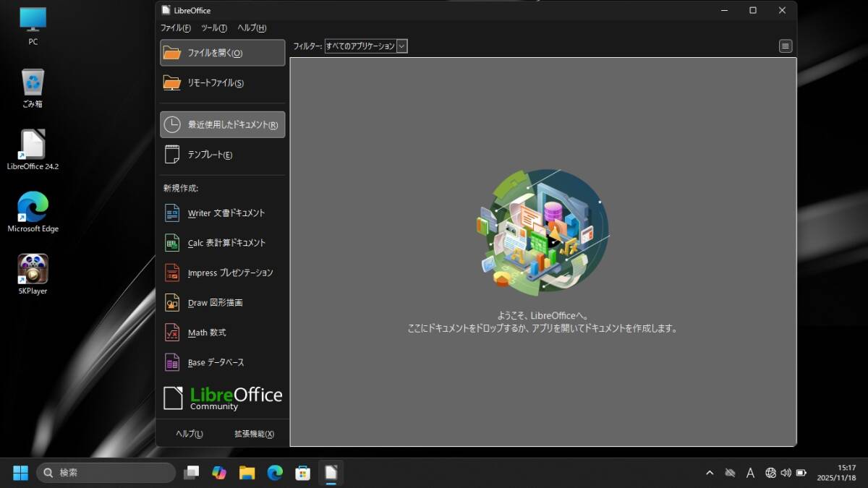Select 最近使用したドキュメント in sidebar
Viewport: 868px width, 488px height.
pyautogui.click(x=222, y=124)
